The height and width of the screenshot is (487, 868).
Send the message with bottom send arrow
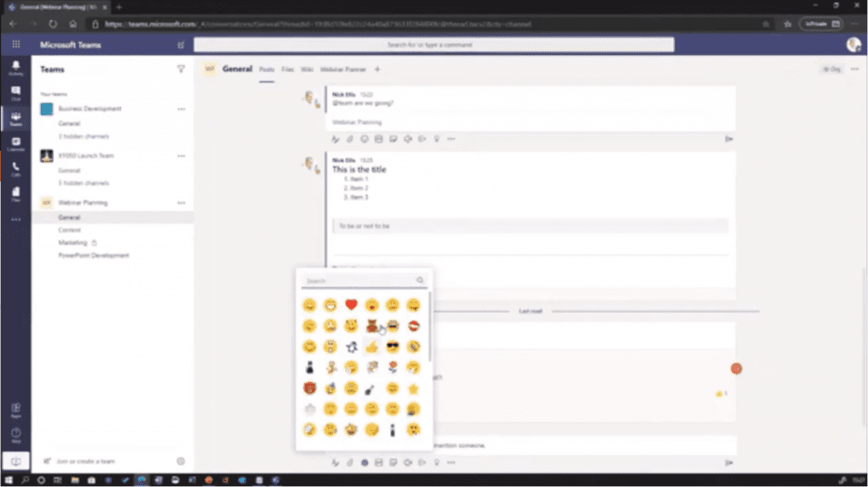click(x=728, y=462)
